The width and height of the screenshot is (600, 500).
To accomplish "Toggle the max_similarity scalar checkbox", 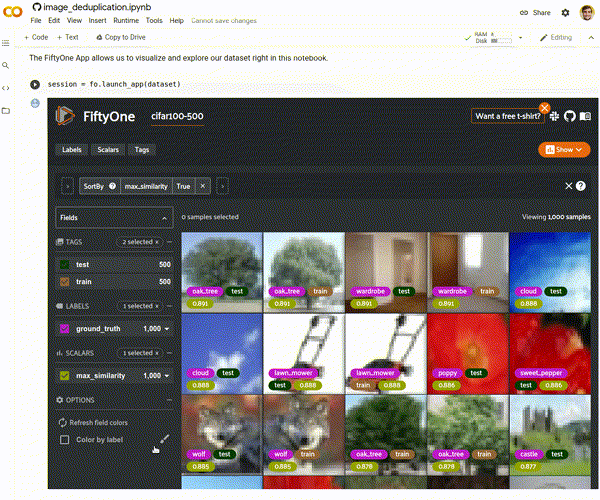I will [x=65, y=376].
